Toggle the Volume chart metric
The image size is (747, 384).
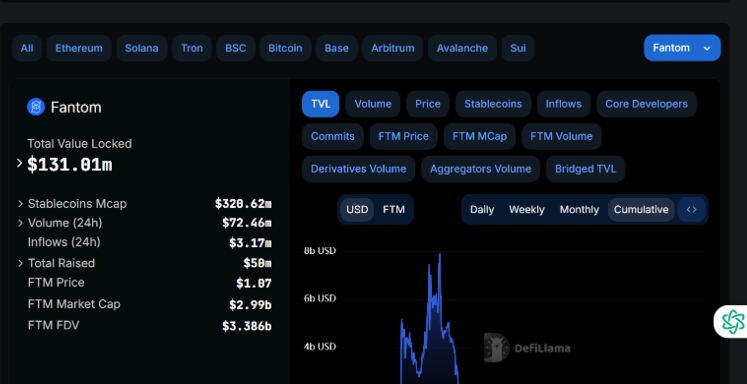pyautogui.click(x=373, y=104)
